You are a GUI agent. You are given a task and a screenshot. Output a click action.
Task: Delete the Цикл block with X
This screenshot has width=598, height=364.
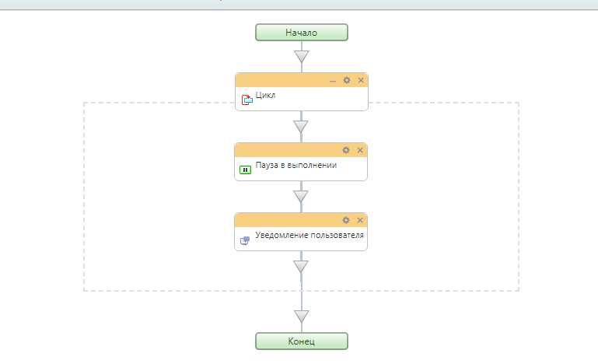point(360,80)
